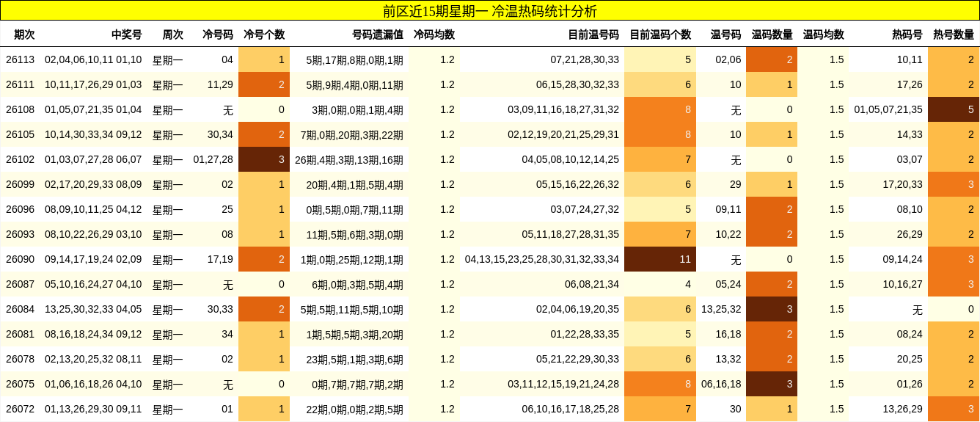
Task: Click warm number cell 13,25,32
Action: (721, 310)
